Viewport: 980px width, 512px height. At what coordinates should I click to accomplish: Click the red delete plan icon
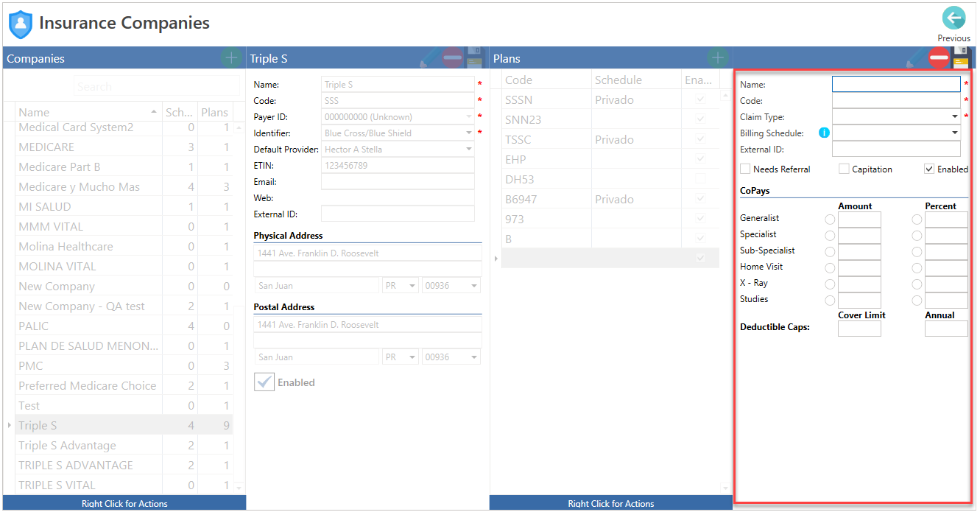click(939, 58)
